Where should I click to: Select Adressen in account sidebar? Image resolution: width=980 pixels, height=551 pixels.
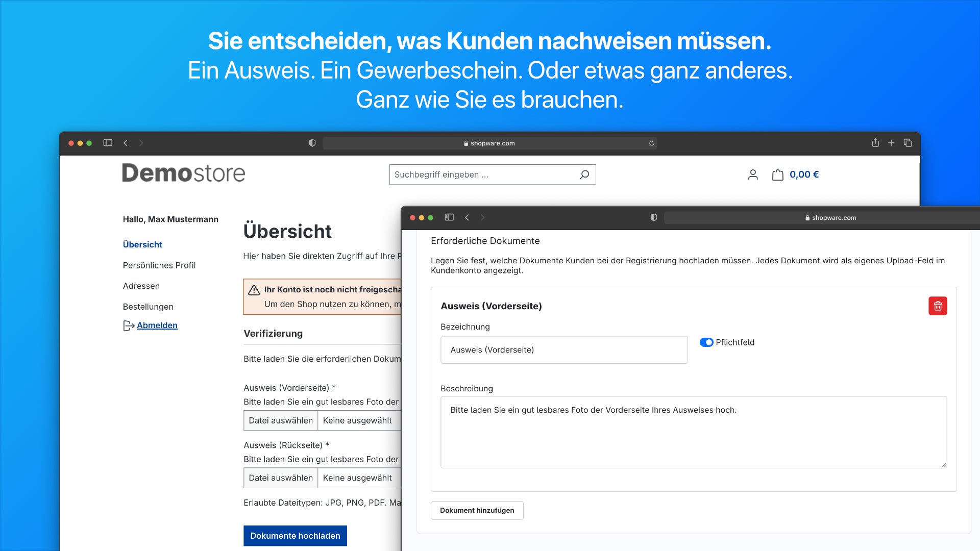(141, 286)
